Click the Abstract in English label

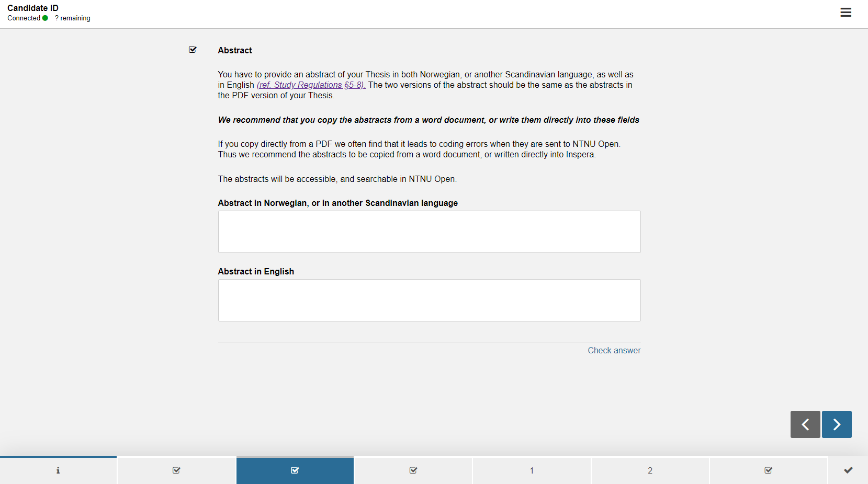point(256,271)
